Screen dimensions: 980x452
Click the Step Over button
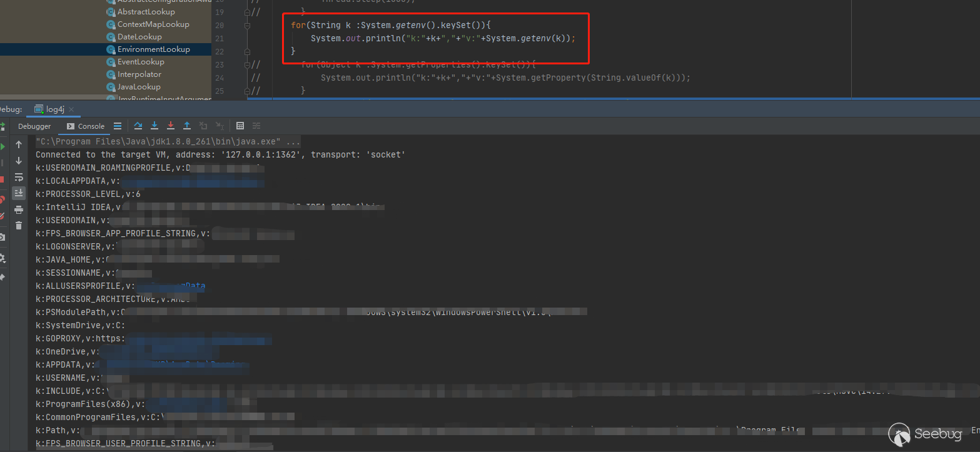pos(138,126)
